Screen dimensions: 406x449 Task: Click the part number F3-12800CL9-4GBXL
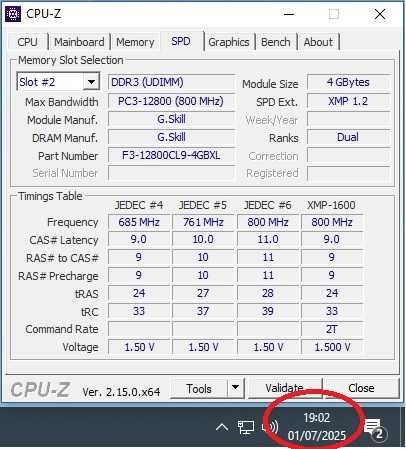tap(171, 155)
